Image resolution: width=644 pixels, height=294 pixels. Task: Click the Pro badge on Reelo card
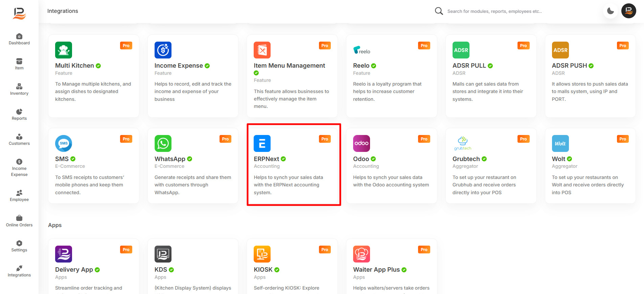[424, 46]
